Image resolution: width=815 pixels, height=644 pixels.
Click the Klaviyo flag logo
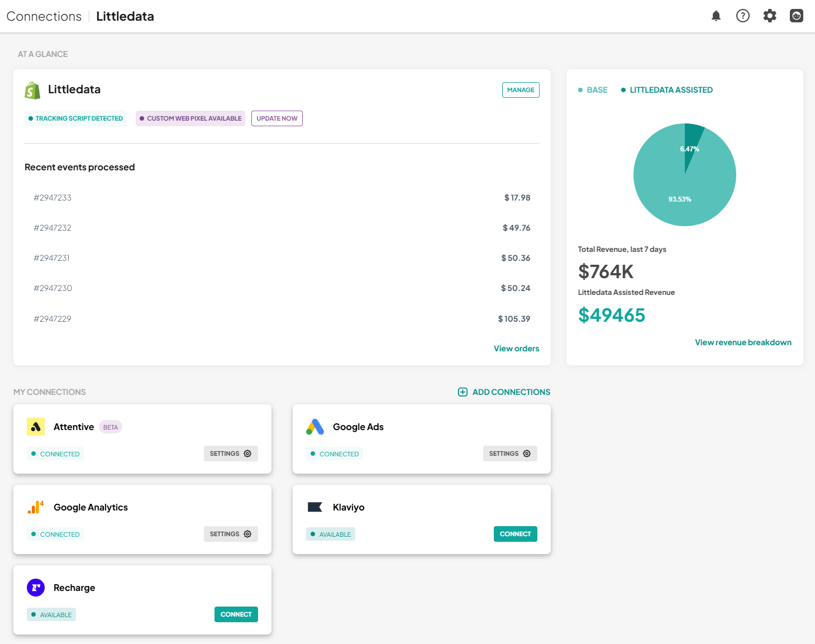click(x=315, y=507)
